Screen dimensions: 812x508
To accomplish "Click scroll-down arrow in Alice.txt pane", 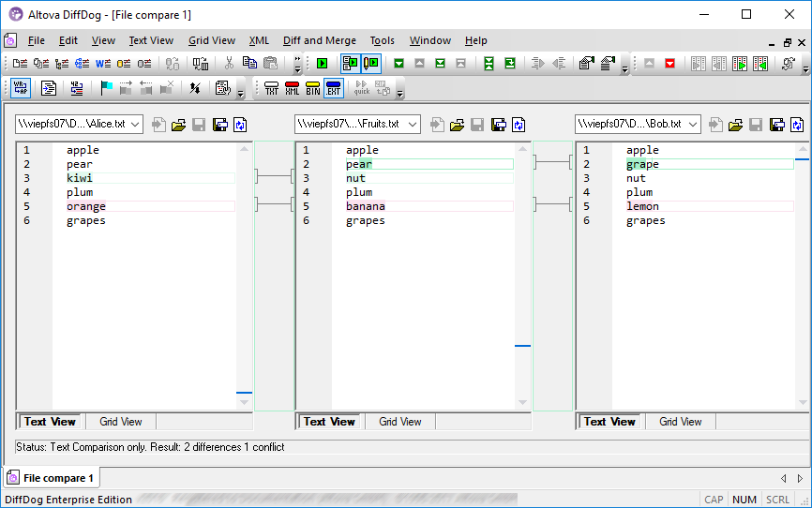I will pos(245,402).
